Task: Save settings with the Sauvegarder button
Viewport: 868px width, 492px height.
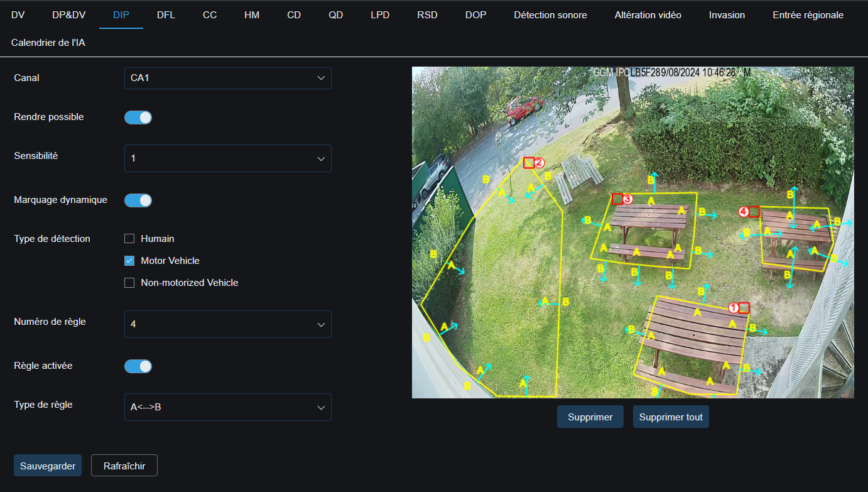Action: (47, 465)
